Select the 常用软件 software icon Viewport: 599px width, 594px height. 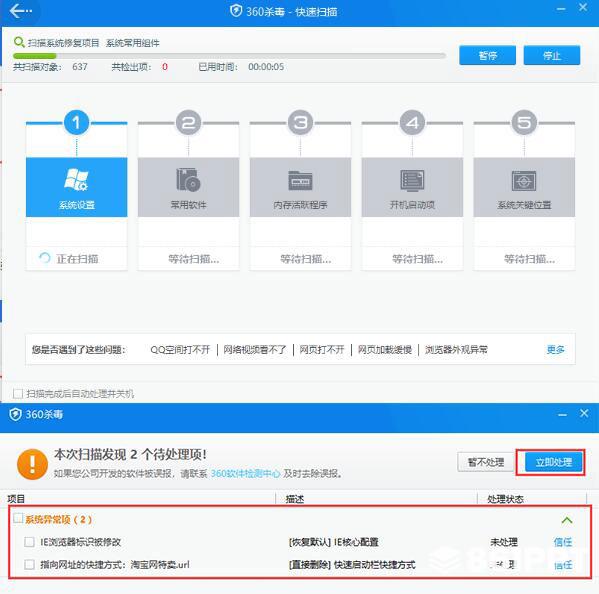click(188, 180)
